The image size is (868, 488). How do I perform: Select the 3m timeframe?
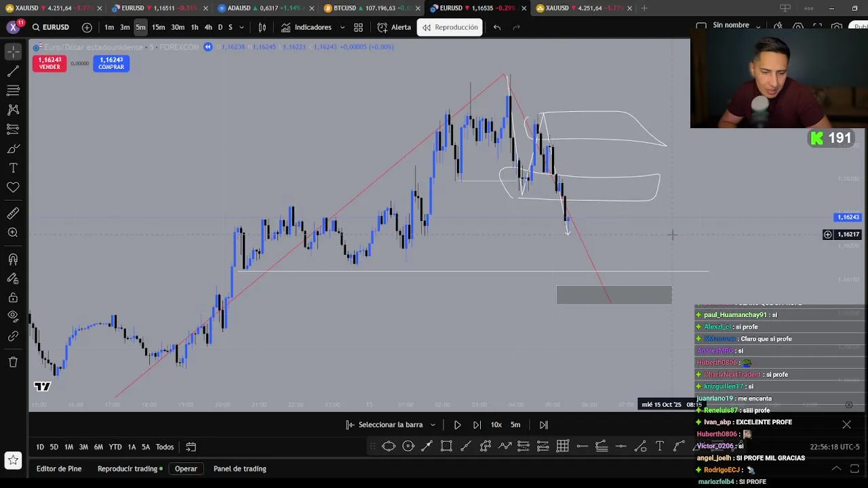125,27
